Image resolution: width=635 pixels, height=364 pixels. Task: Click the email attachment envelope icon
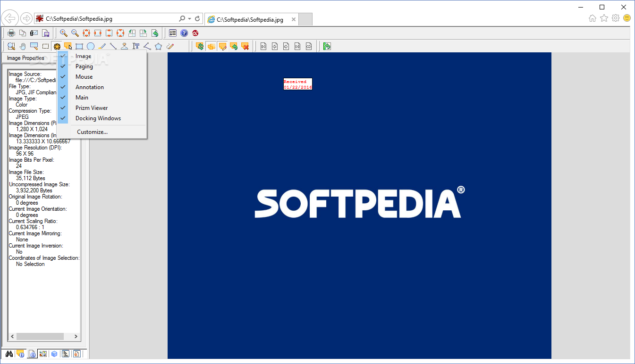(34, 33)
